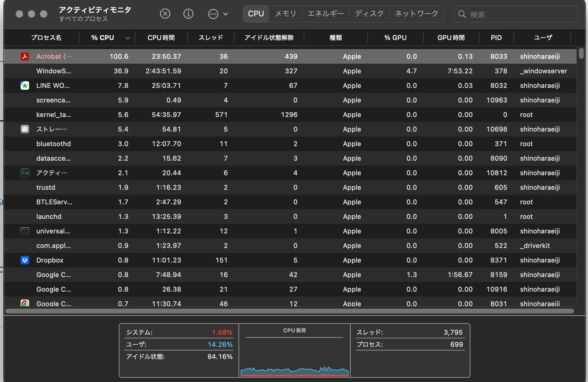Switch to the ディスク tab
This screenshot has width=588, height=382.
[369, 14]
